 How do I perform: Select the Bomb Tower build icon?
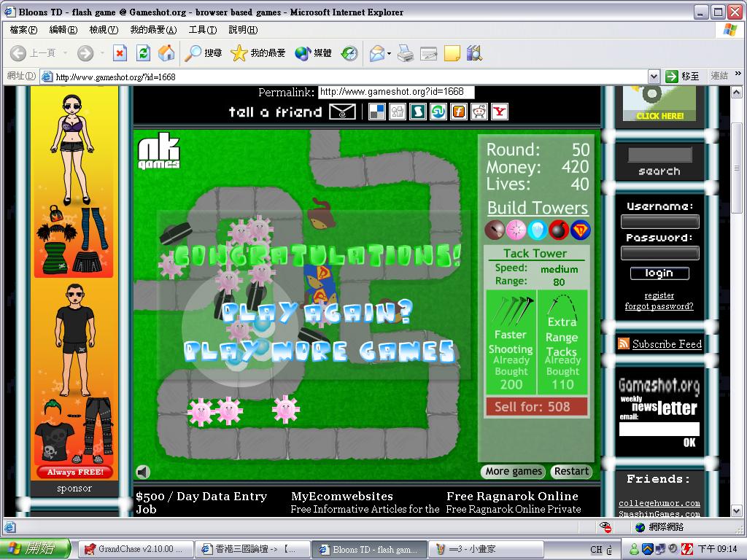(559, 230)
